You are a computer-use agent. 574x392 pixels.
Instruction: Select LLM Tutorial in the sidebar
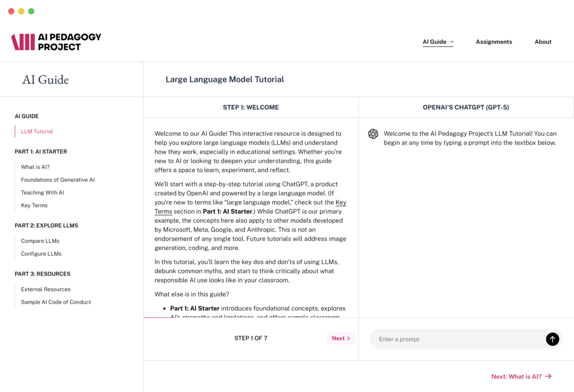pyautogui.click(x=37, y=131)
